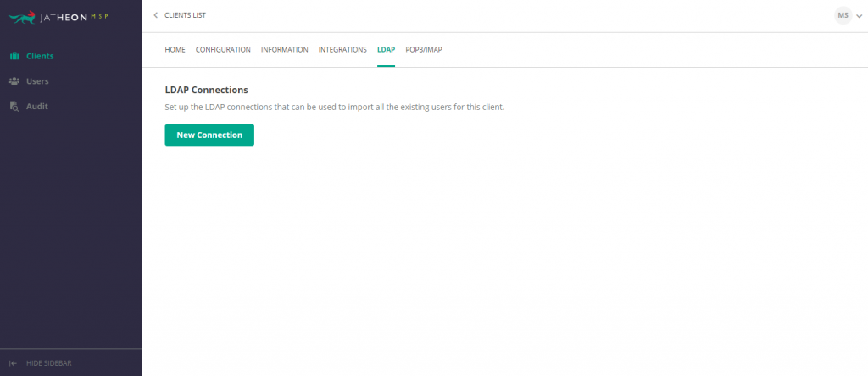This screenshot has height=376, width=868.
Task: Expand the user menu dropdown arrow
Action: click(x=860, y=16)
